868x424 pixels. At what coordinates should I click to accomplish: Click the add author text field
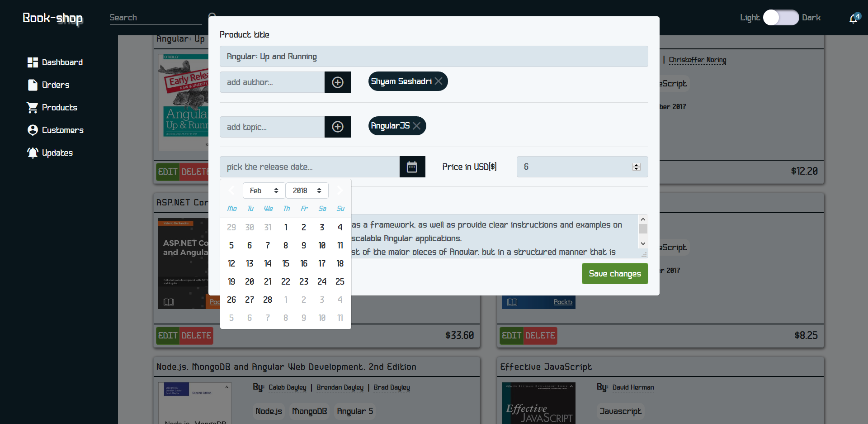(x=272, y=82)
